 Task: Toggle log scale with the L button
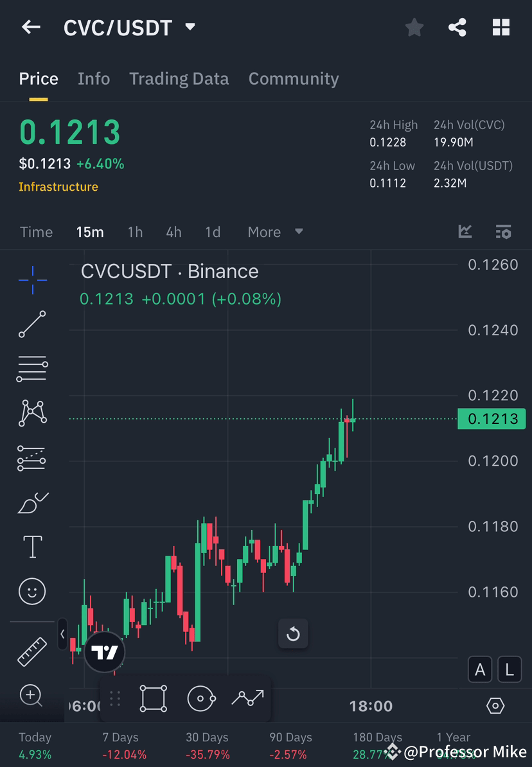(x=509, y=669)
